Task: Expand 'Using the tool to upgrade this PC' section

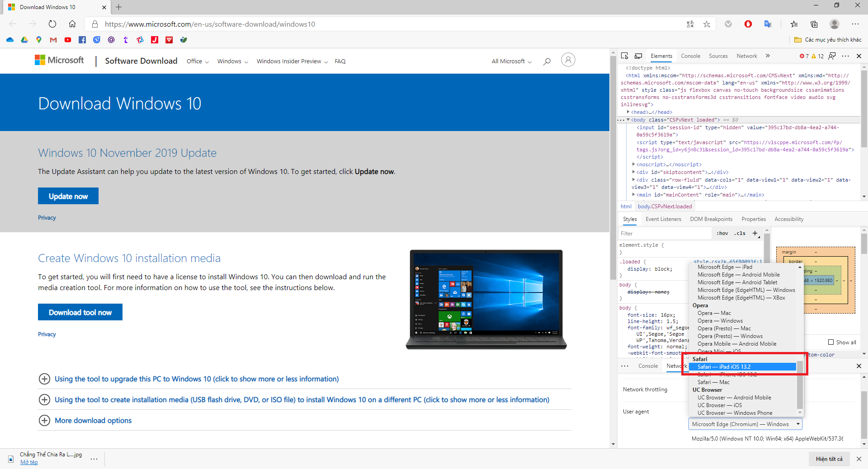Action: [197, 379]
